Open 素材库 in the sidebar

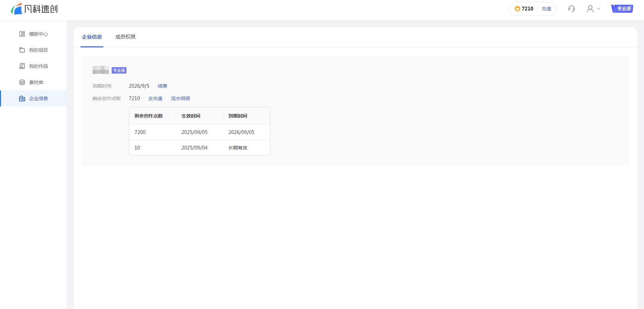pyautogui.click(x=34, y=82)
